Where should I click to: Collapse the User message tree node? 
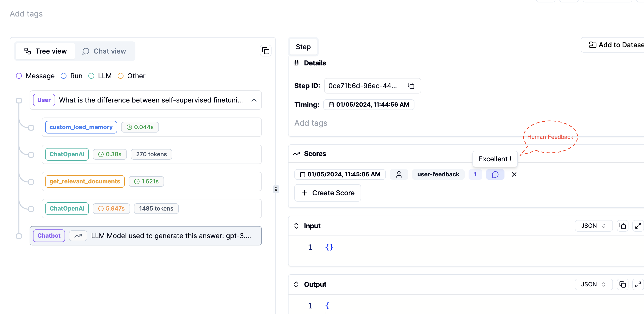point(254,100)
